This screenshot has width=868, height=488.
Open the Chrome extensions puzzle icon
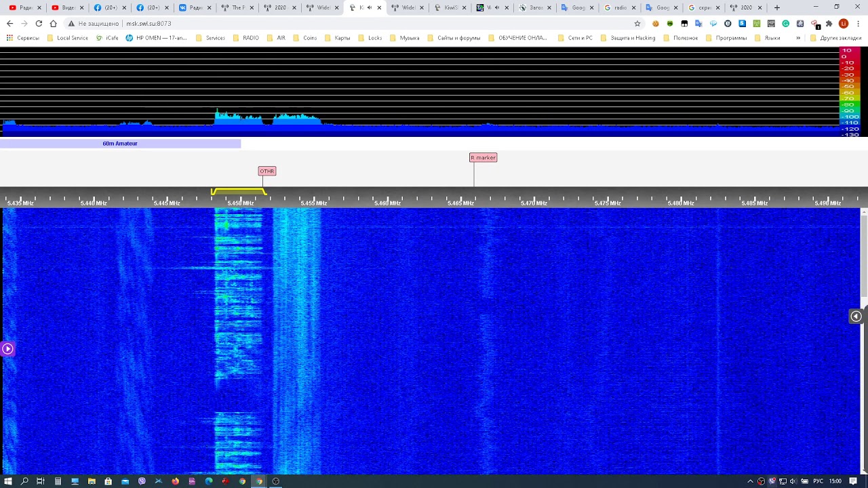(829, 23)
